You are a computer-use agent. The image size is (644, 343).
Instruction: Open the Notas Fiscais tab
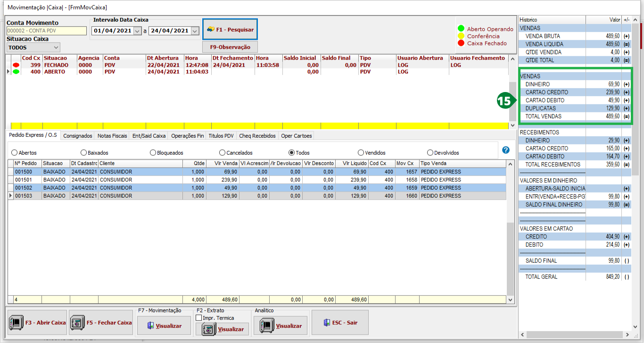pos(113,136)
